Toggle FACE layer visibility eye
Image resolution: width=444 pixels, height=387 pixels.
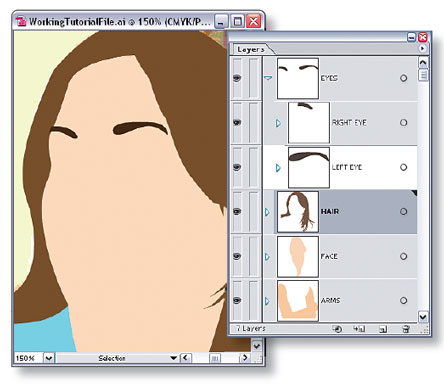click(237, 256)
